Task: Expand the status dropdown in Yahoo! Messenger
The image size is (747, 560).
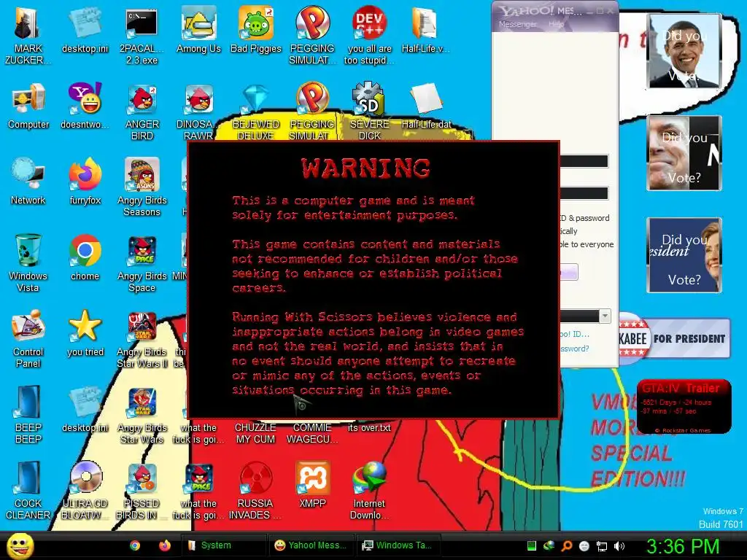Action: point(605,316)
